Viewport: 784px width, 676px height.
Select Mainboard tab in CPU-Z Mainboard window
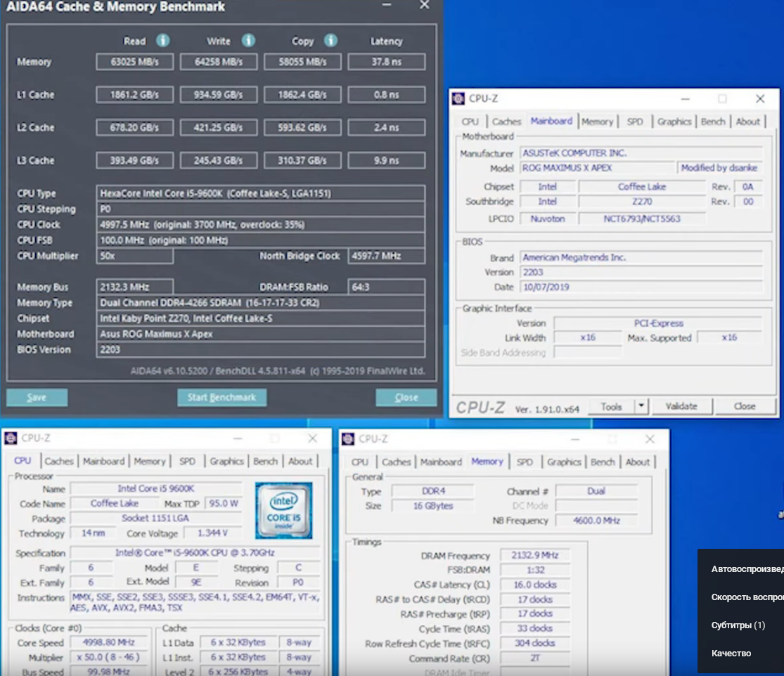(x=551, y=121)
